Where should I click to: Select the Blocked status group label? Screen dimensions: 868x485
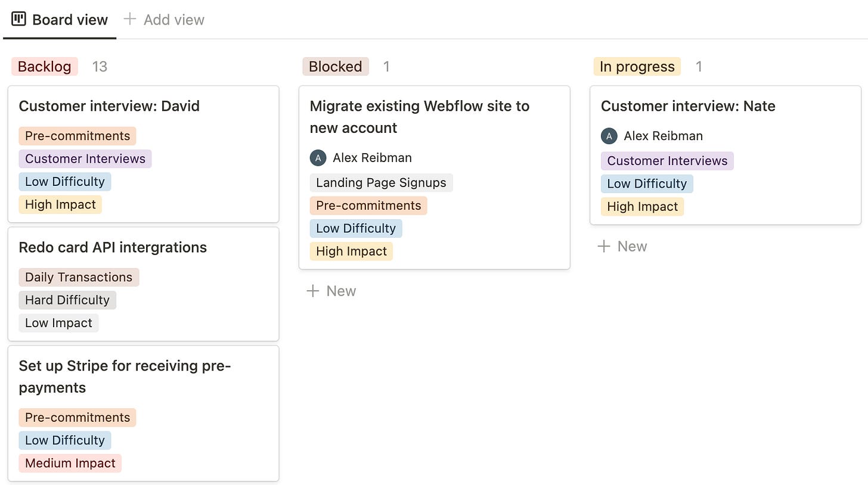[335, 66]
